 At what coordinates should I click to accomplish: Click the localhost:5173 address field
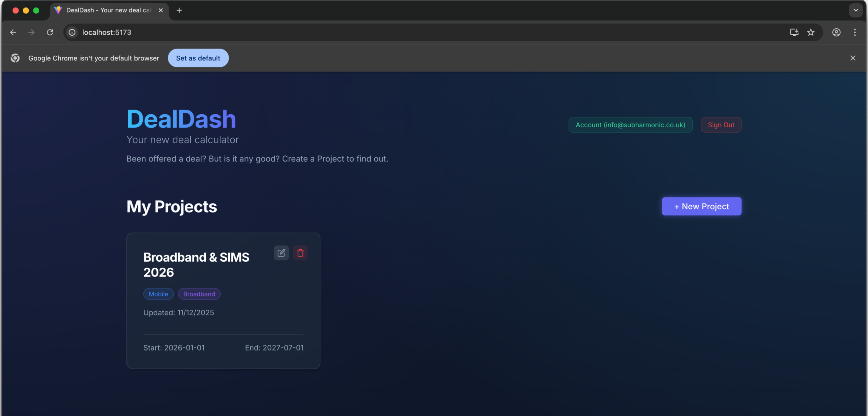pyautogui.click(x=407, y=32)
